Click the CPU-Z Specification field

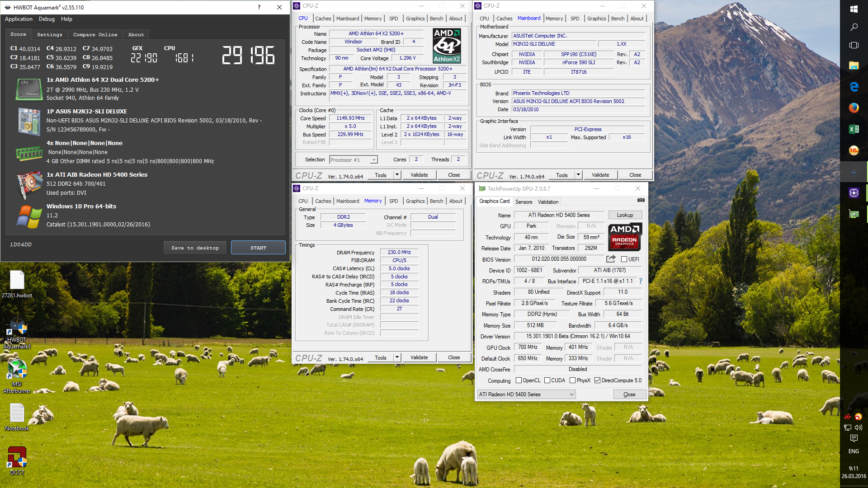pos(397,69)
